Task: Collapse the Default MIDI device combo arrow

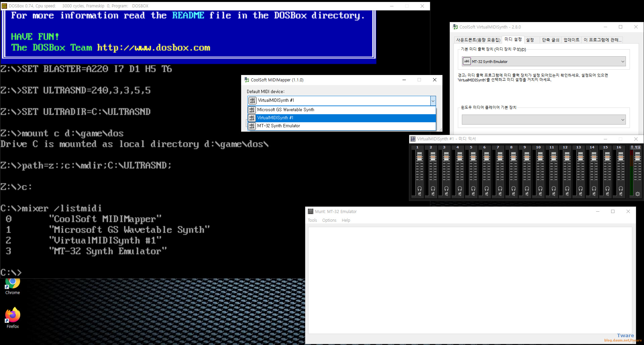Action: [x=433, y=100]
